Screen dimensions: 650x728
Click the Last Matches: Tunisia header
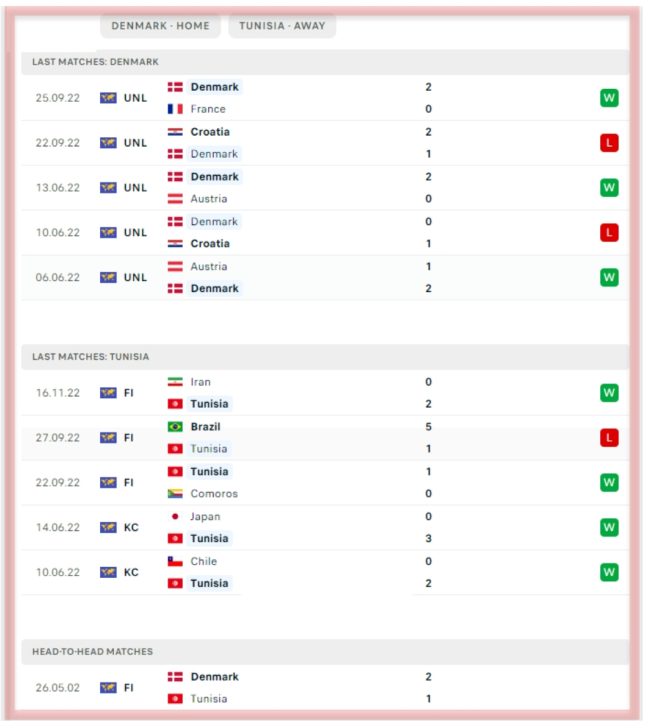coord(91,357)
